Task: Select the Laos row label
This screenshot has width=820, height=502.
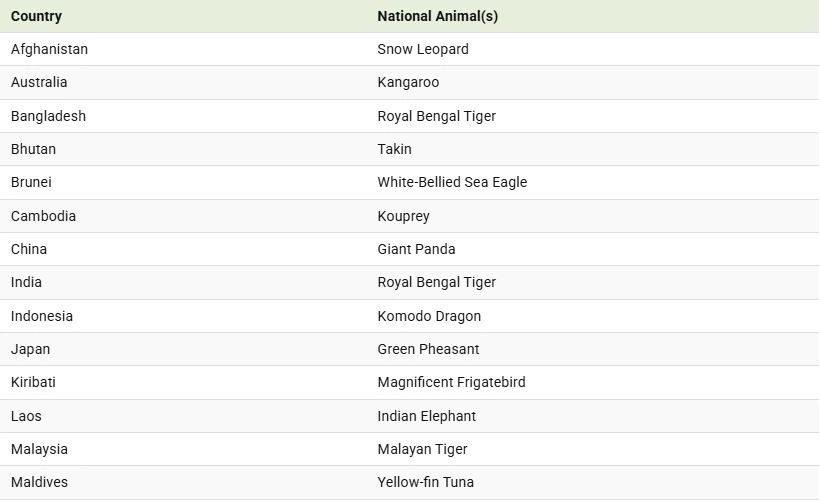Action: tap(26, 416)
